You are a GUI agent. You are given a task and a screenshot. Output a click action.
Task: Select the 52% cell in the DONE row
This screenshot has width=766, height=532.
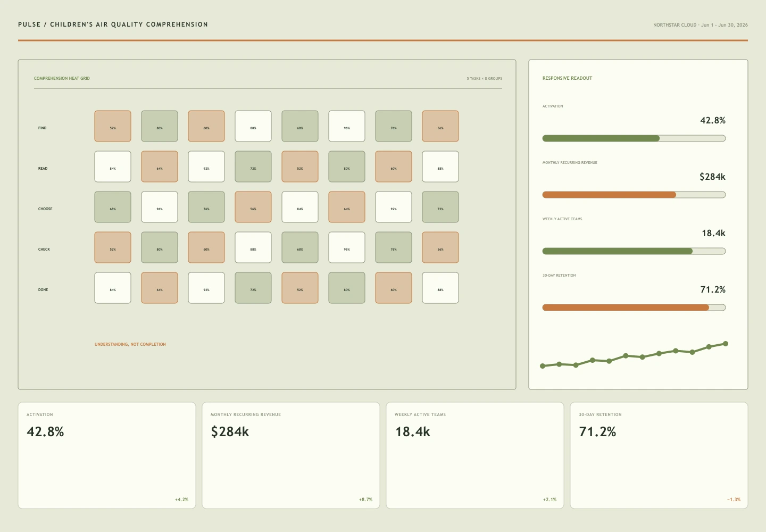(300, 288)
